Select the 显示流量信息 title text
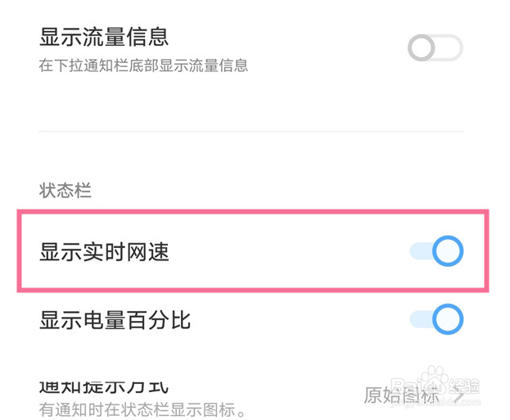 104,37
